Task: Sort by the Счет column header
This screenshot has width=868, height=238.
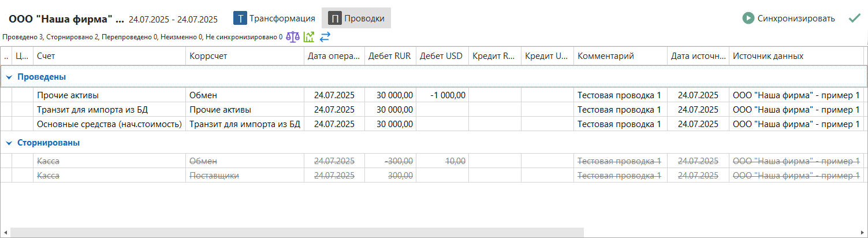Action: [x=110, y=56]
